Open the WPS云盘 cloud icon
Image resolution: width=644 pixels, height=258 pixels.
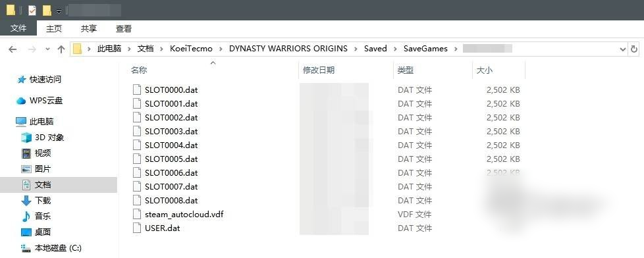coord(21,101)
